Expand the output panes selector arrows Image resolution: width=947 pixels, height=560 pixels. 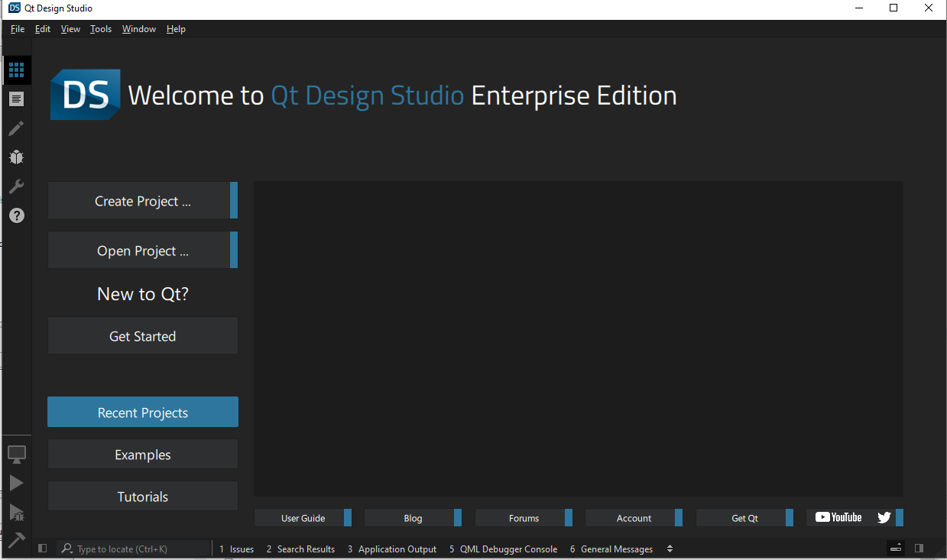670,549
